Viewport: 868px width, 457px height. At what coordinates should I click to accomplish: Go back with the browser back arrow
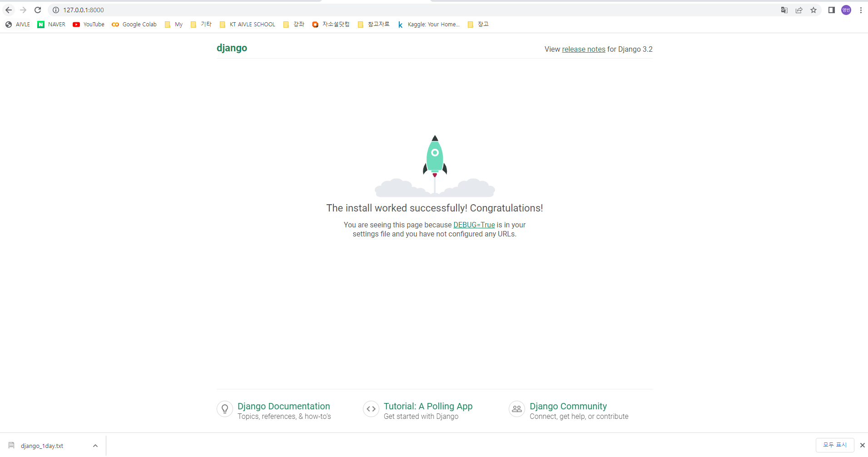[x=9, y=10]
